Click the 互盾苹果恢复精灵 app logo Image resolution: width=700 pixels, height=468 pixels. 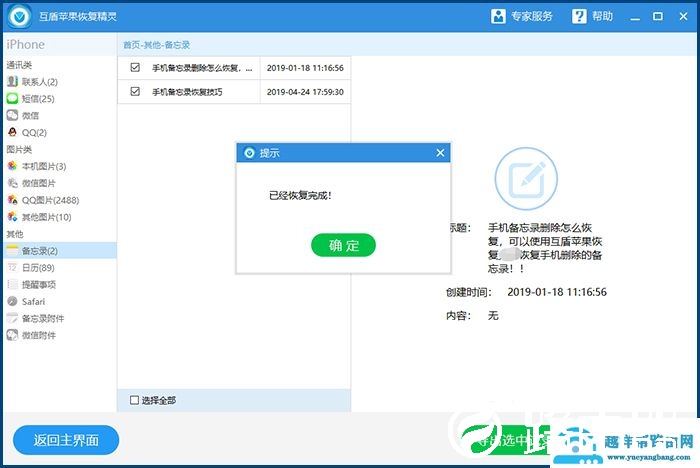click(x=19, y=17)
